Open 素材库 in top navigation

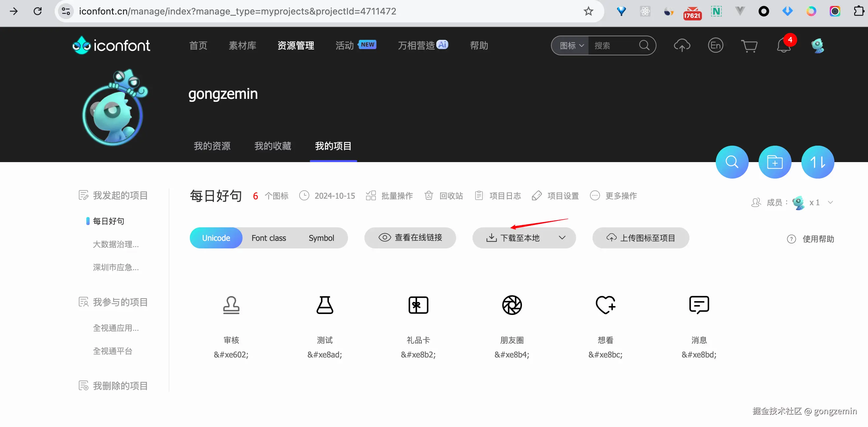tap(242, 46)
